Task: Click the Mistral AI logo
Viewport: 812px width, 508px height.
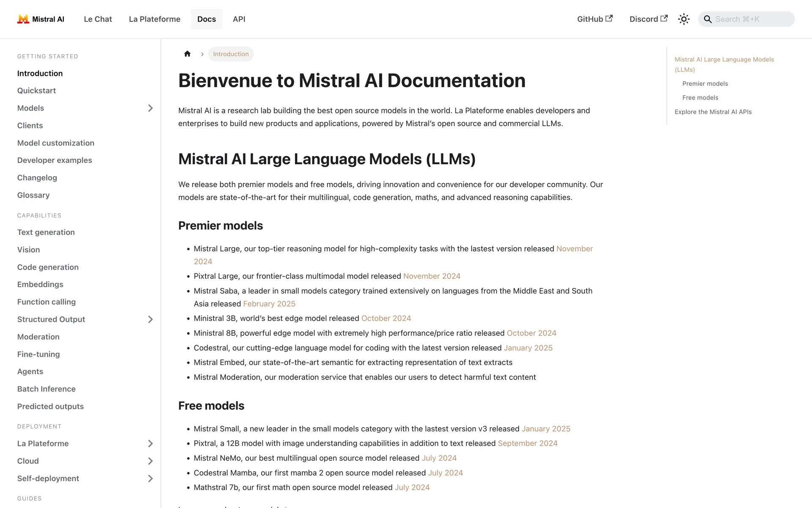Action: pyautogui.click(x=41, y=19)
